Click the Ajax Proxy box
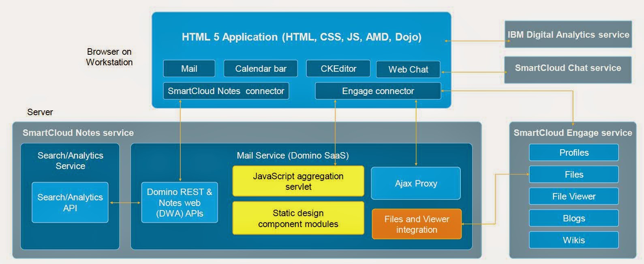This screenshot has height=264, width=644. click(x=416, y=183)
